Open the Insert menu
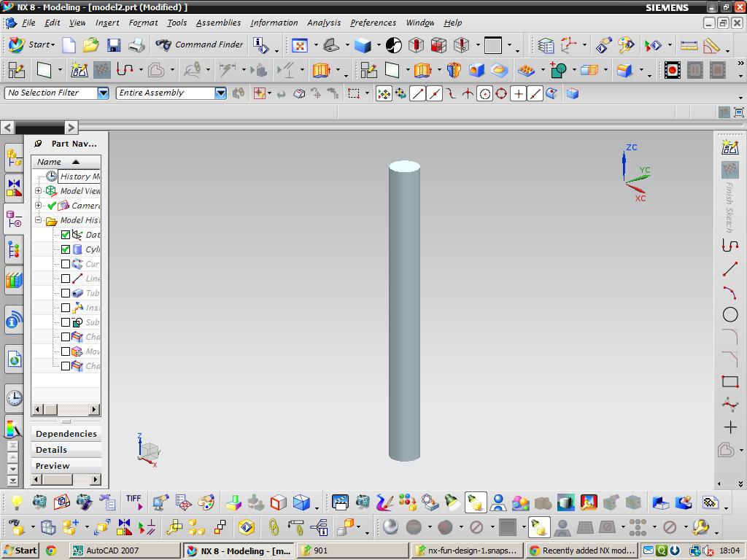The image size is (747, 560). point(107,23)
